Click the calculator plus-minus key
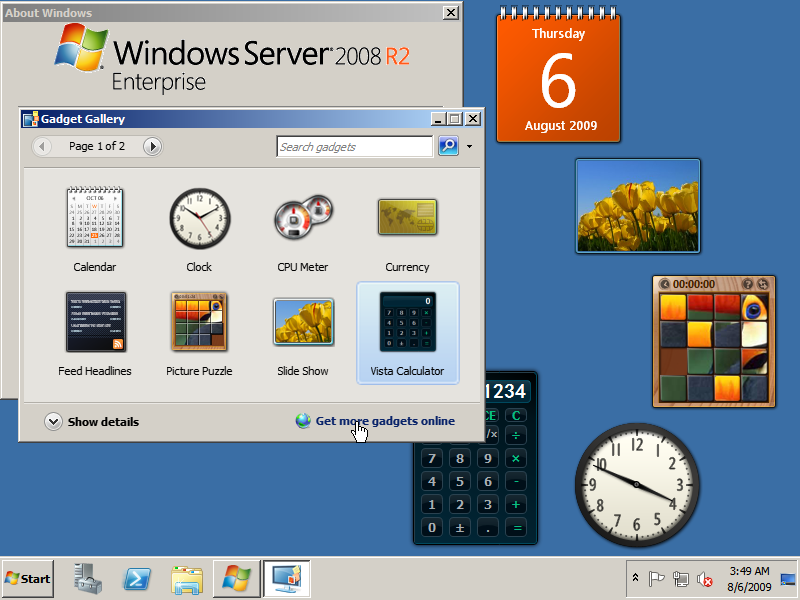Screen dimensions: 800x600 click(x=460, y=528)
